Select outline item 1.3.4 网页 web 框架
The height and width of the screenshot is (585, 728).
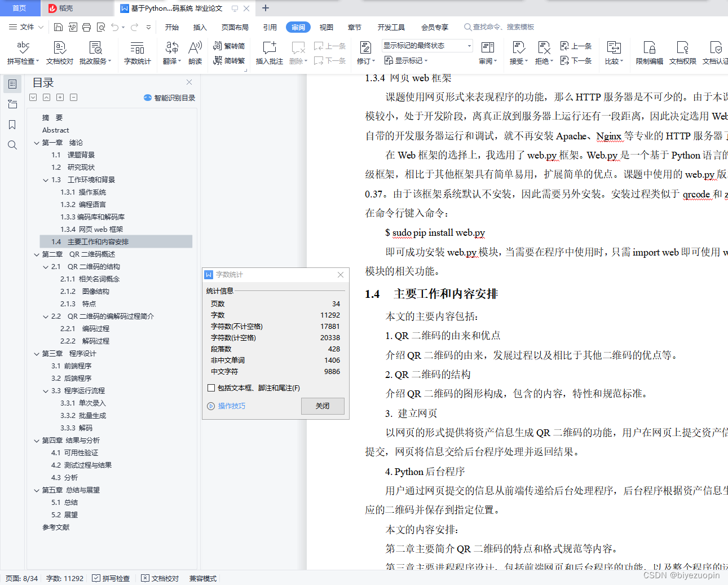click(x=91, y=230)
